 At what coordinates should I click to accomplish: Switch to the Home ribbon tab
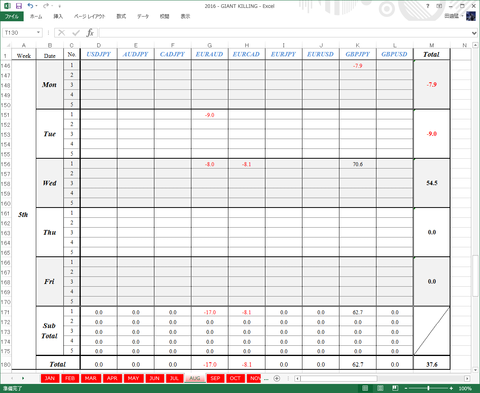(x=36, y=16)
